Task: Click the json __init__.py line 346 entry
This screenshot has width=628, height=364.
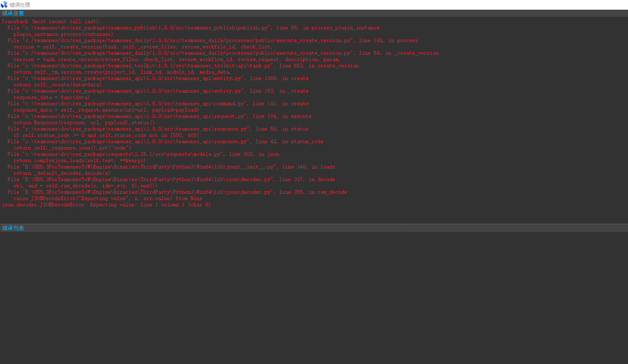Action: [x=171, y=167]
